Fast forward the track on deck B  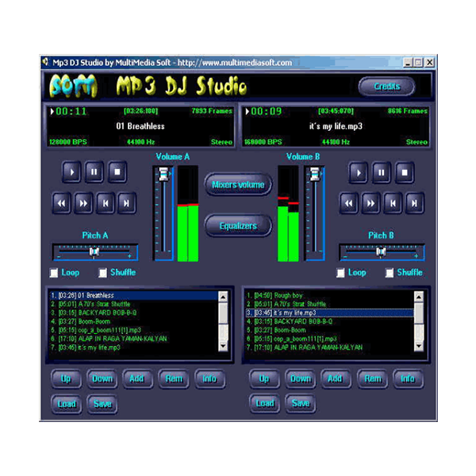coord(370,203)
